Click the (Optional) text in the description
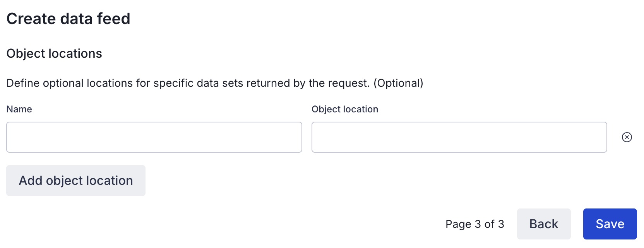Screen dimensions: 644x248 click(398, 83)
